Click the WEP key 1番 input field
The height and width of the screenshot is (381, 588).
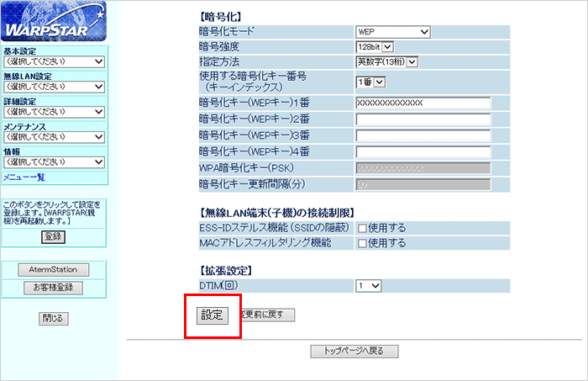(x=423, y=103)
